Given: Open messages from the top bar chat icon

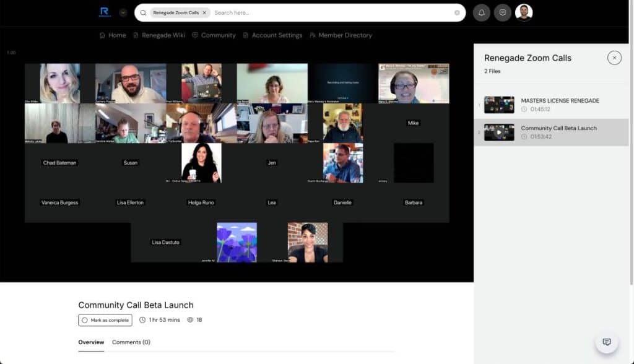Looking at the screenshot, I should (x=503, y=13).
